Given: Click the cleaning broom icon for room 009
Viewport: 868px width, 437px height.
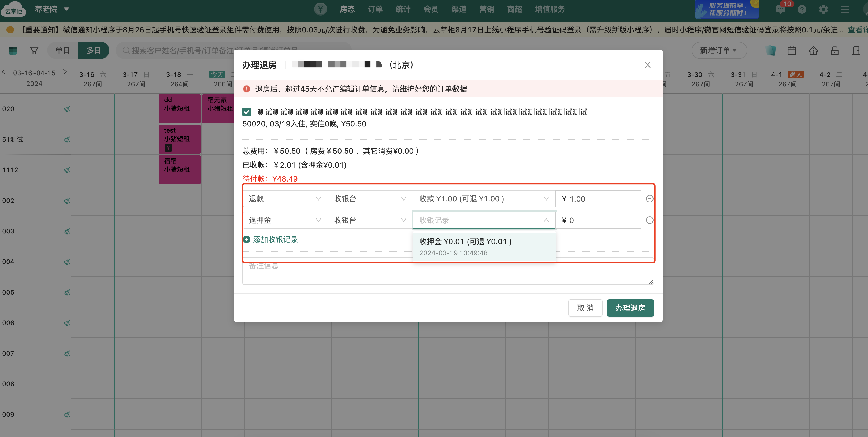Looking at the screenshot, I should (x=67, y=415).
